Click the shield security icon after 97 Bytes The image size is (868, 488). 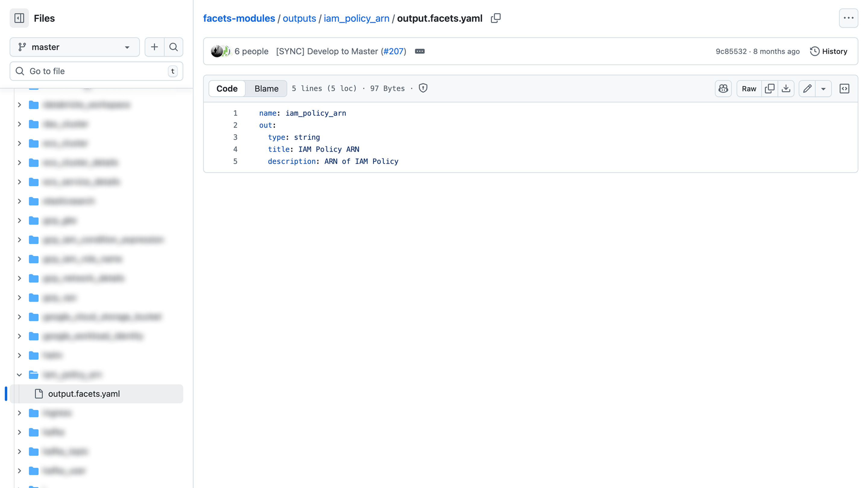click(x=423, y=88)
